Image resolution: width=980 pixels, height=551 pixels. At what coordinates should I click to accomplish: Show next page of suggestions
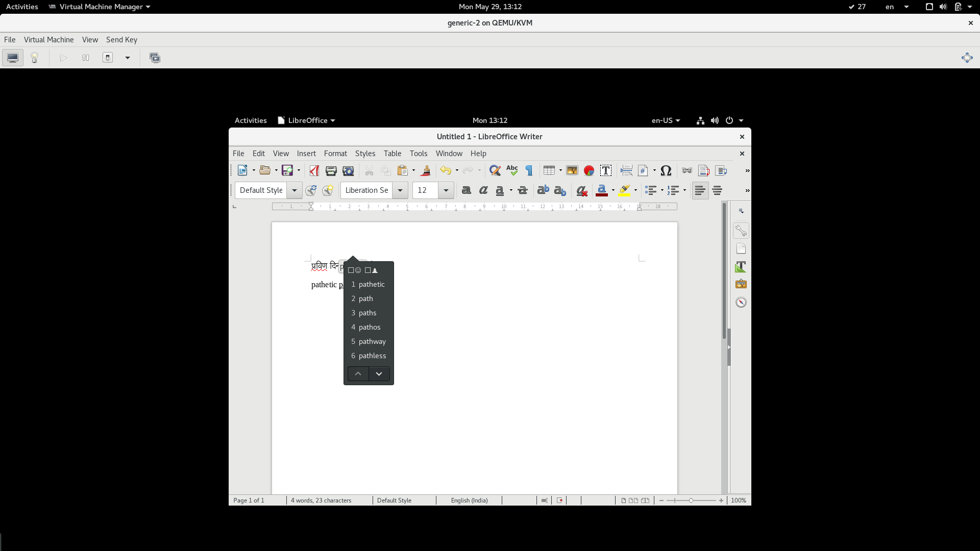coord(379,374)
